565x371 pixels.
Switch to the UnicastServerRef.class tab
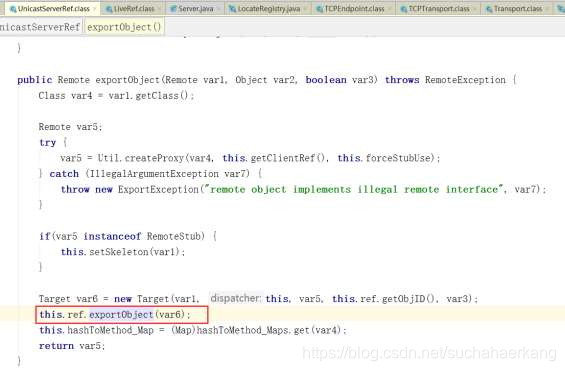click(52, 8)
